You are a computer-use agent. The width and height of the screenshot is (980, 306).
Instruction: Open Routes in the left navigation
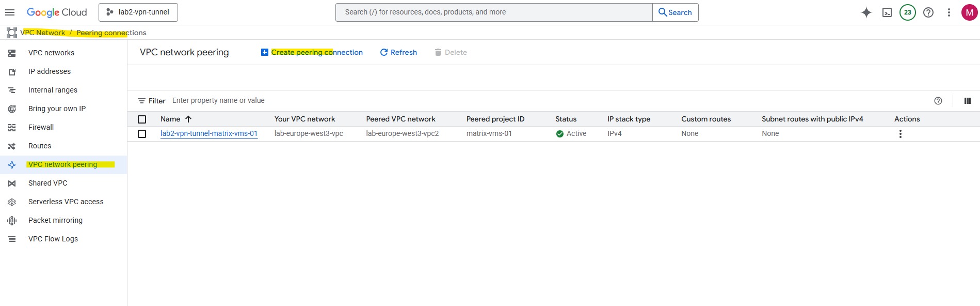(x=40, y=146)
